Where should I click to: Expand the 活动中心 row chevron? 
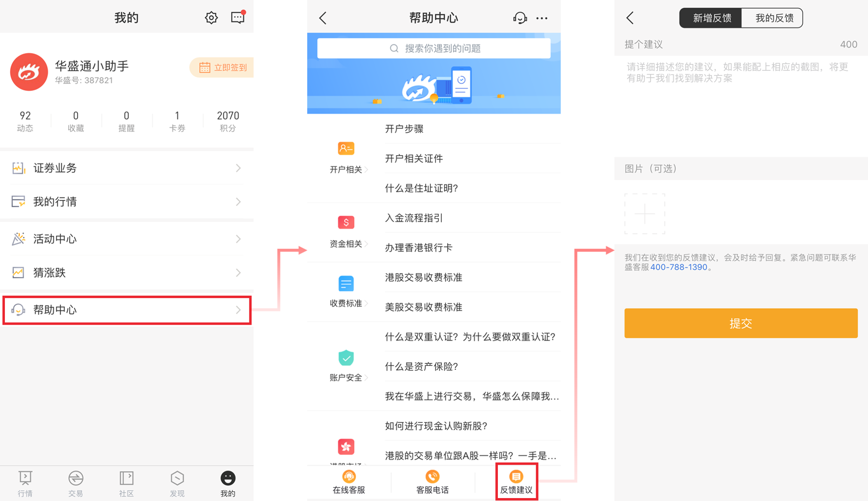(238, 239)
